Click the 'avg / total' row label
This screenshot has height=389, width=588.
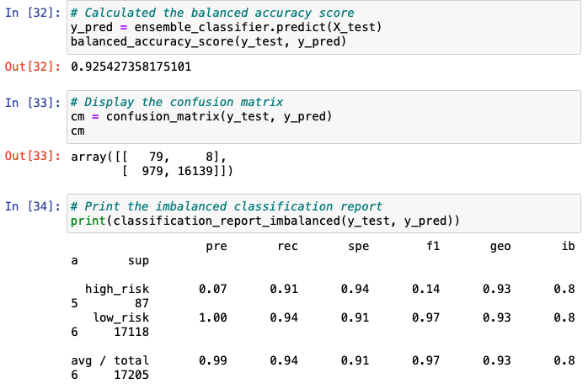110,360
